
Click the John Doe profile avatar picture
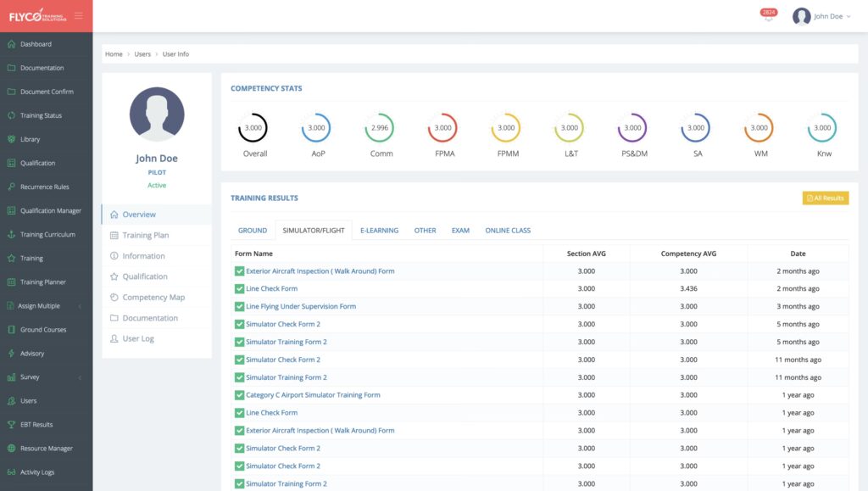[157, 114]
